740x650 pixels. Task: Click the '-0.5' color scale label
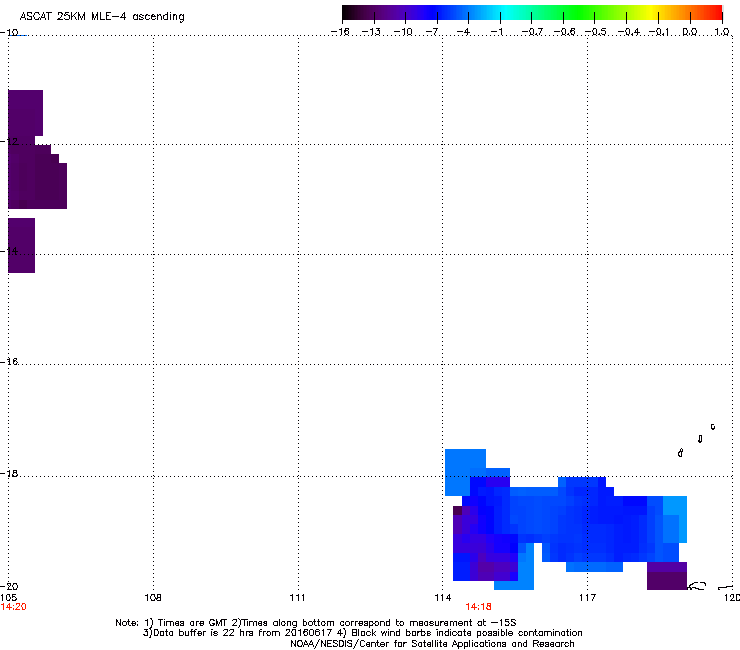click(x=596, y=32)
